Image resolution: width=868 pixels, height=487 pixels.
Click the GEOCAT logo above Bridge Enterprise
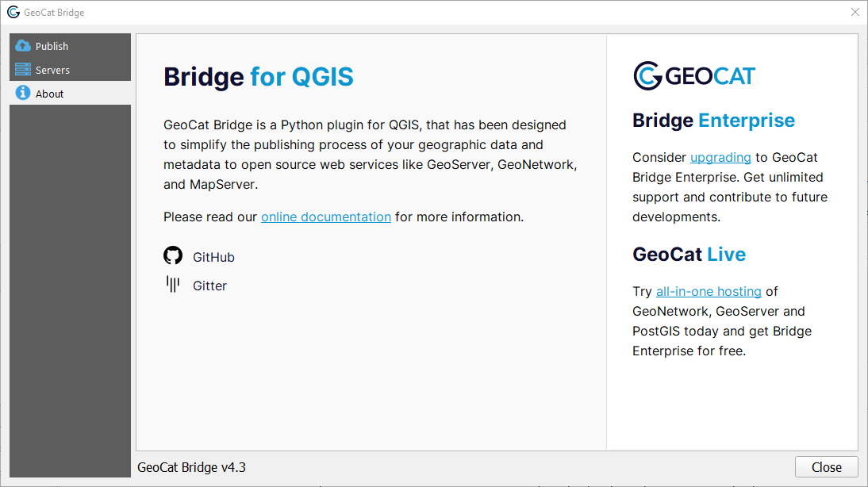(x=693, y=76)
